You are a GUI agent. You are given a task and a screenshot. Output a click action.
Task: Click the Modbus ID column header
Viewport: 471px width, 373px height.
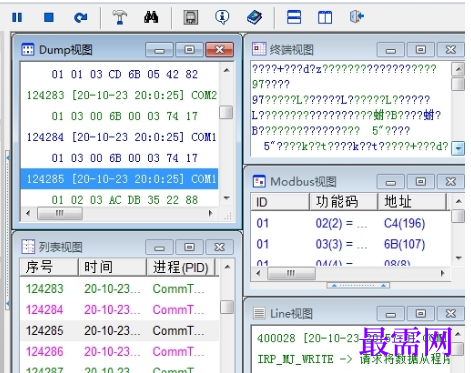(280, 202)
